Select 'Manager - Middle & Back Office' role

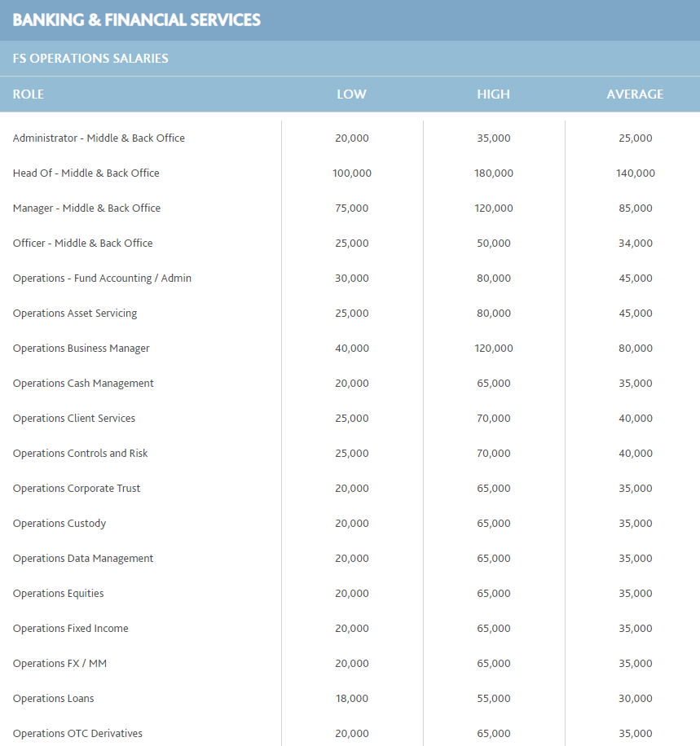[x=86, y=208]
